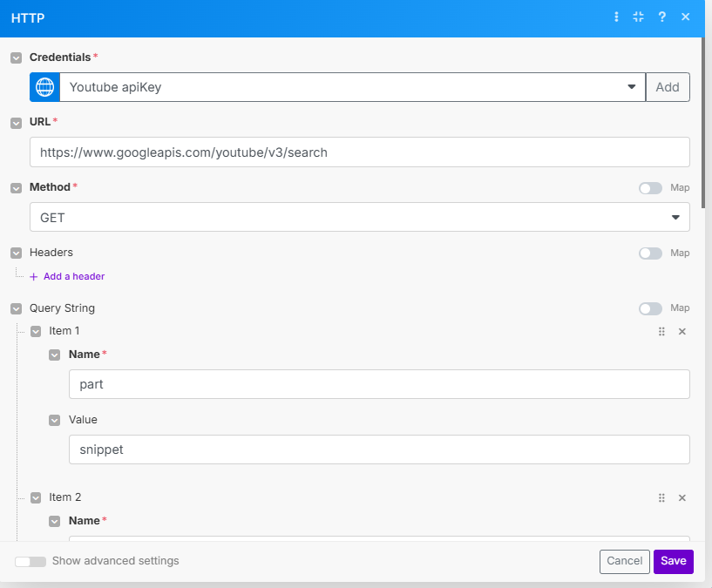Toggle Show advanced settings switch
This screenshot has height=588, width=712.
(31, 562)
